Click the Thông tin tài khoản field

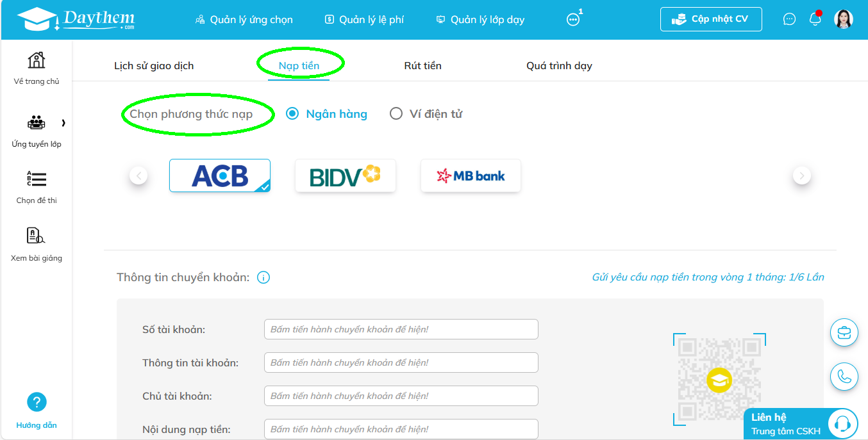(401, 363)
